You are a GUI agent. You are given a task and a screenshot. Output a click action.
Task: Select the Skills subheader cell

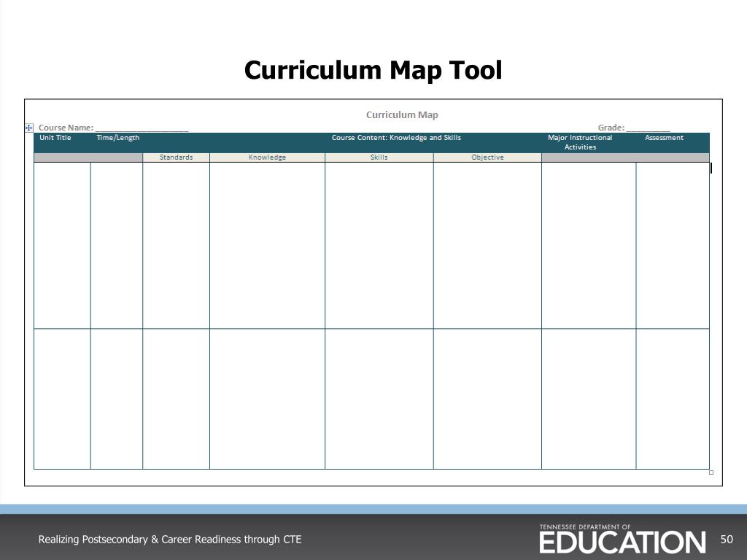coord(379,157)
